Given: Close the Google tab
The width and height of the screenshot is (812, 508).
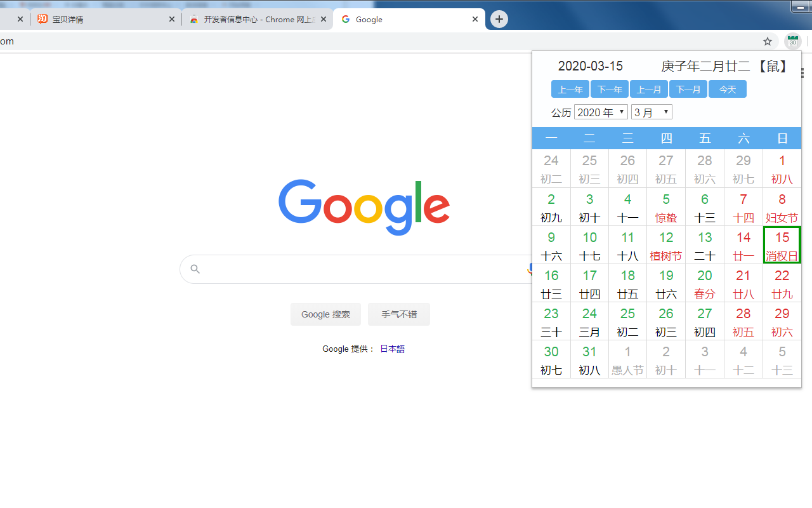Looking at the screenshot, I should click(475, 19).
